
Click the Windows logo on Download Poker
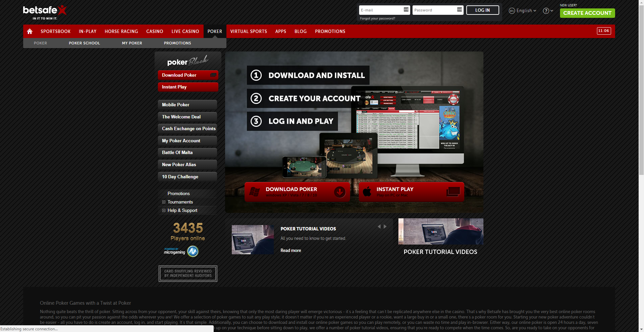pos(254,192)
